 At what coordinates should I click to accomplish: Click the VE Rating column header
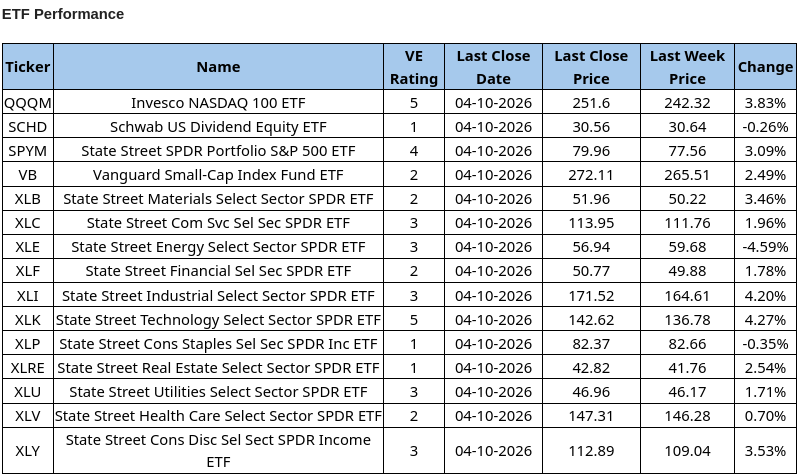pyautogui.click(x=413, y=67)
